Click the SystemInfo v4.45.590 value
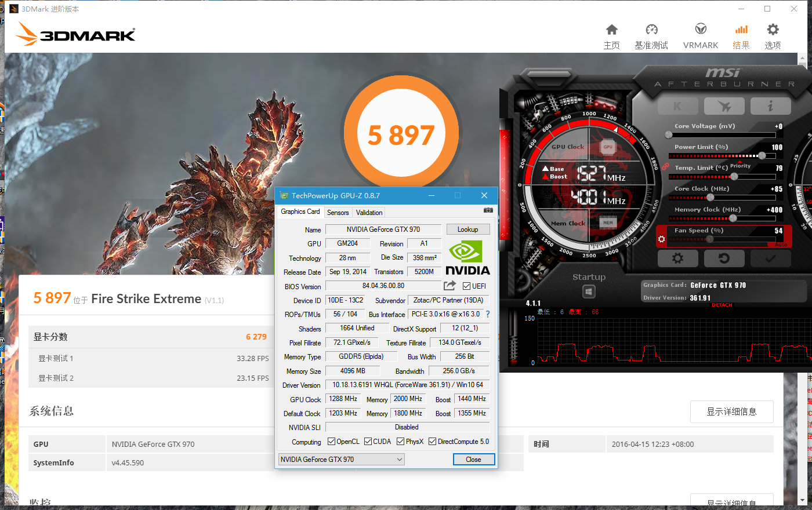 [128, 463]
